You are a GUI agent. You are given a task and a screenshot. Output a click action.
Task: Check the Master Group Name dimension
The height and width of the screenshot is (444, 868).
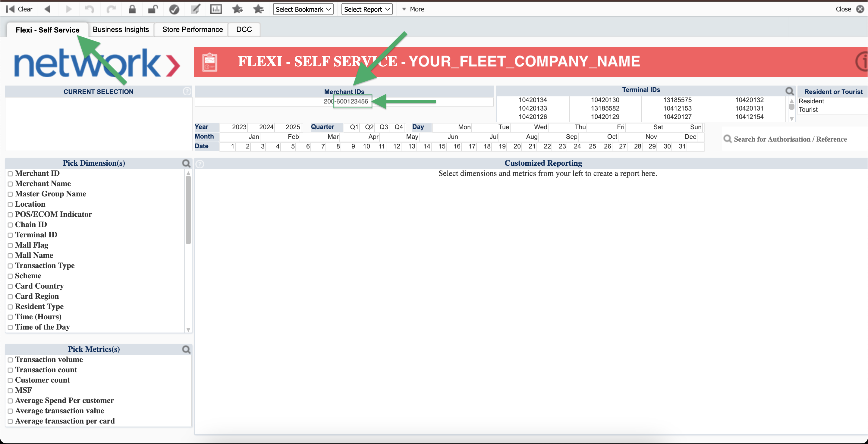point(10,194)
